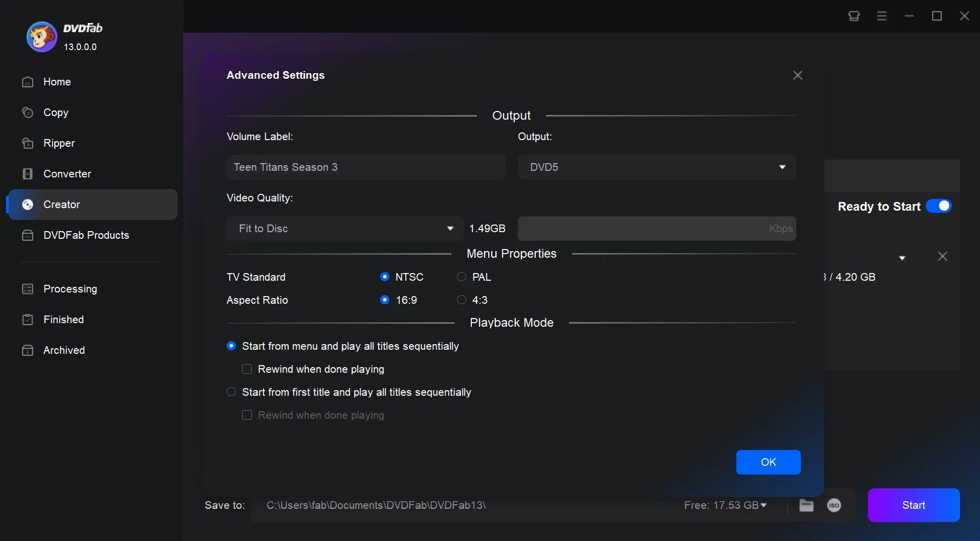Viewport: 980px width, 541px height.
Task: Expand the Fit to Disc quality dropdown
Action: click(345, 229)
